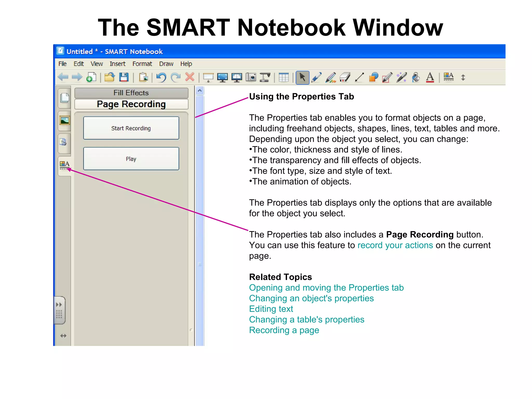Open the Recording a page link
The image size is (532, 399).
coord(284,330)
